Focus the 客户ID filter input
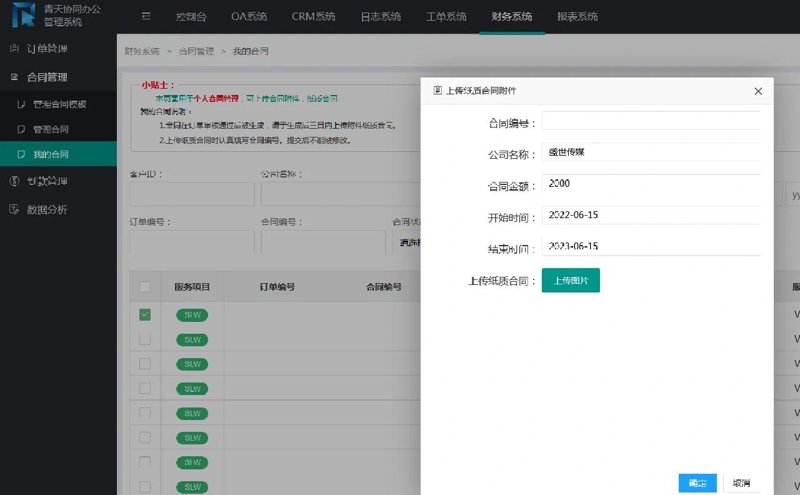The image size is (800, 495). point(192,194)
